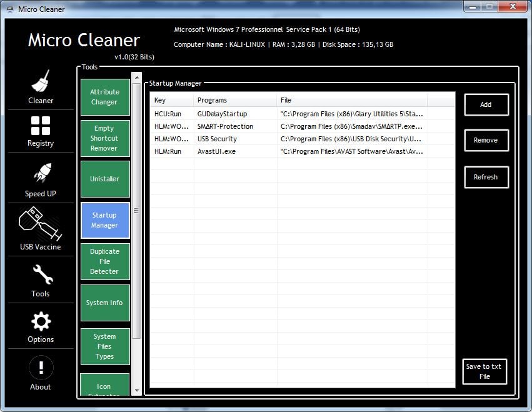Click the Remove button

tap(486, 140)
